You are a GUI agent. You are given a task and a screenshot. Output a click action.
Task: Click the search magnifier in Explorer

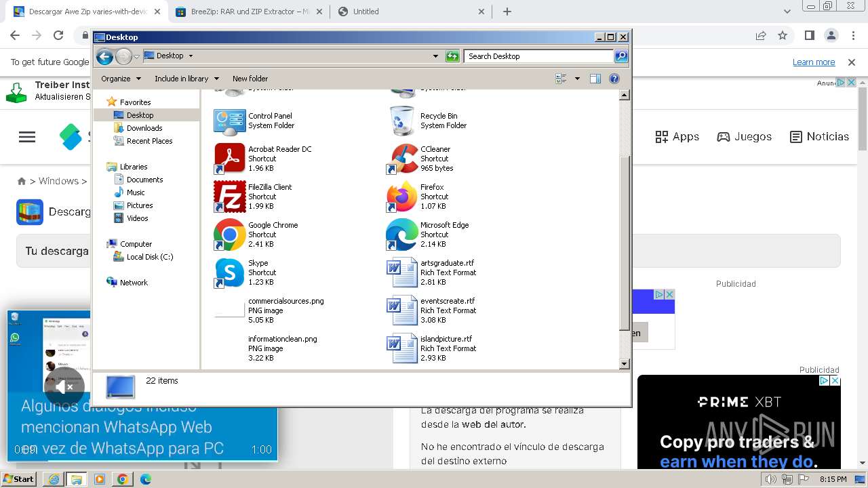[x=620, y=56]
